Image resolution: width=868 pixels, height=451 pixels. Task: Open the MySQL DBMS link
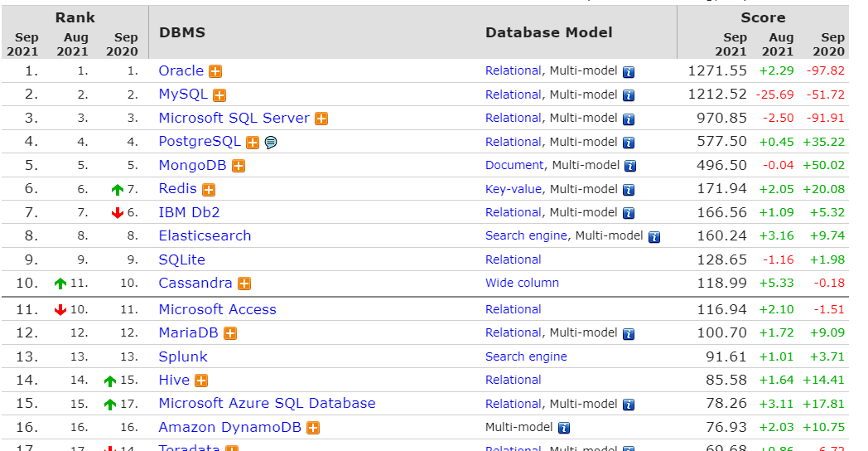coord(183,95)
